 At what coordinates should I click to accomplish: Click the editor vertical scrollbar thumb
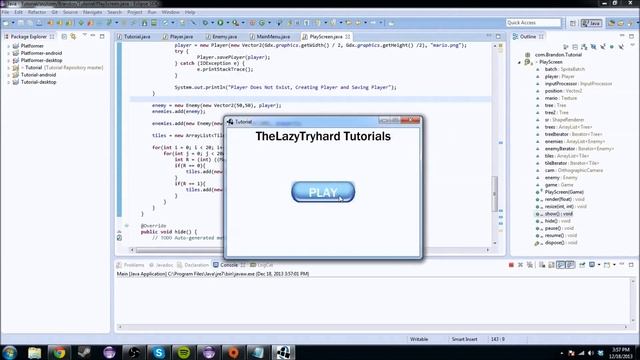click(495, 193)
